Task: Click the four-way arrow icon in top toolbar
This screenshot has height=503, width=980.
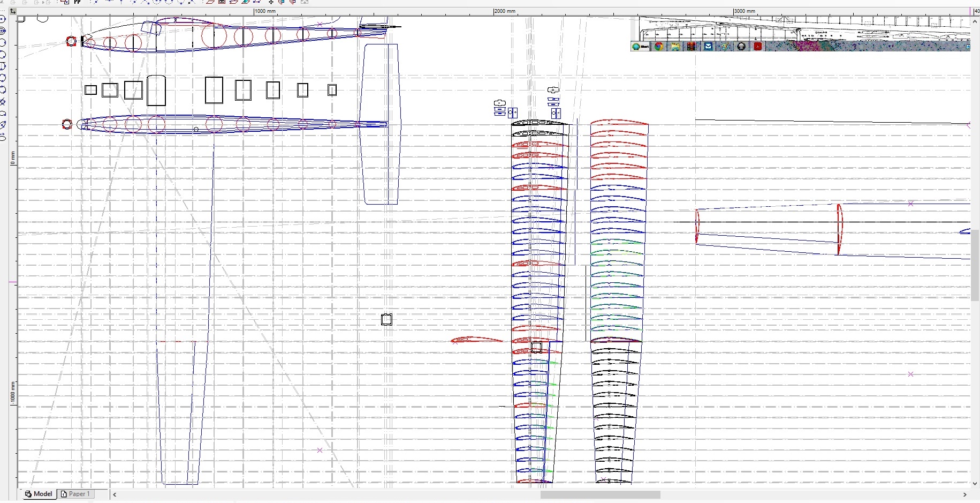Action: click(x=271, y=2)
